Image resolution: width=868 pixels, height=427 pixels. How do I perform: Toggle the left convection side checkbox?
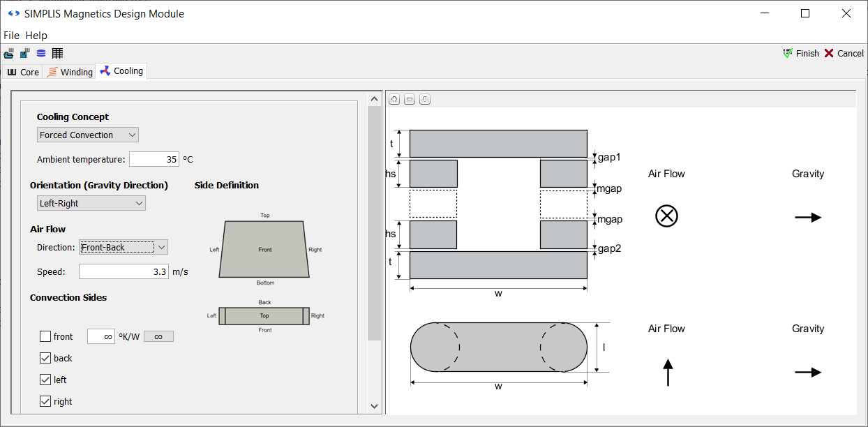45,380
